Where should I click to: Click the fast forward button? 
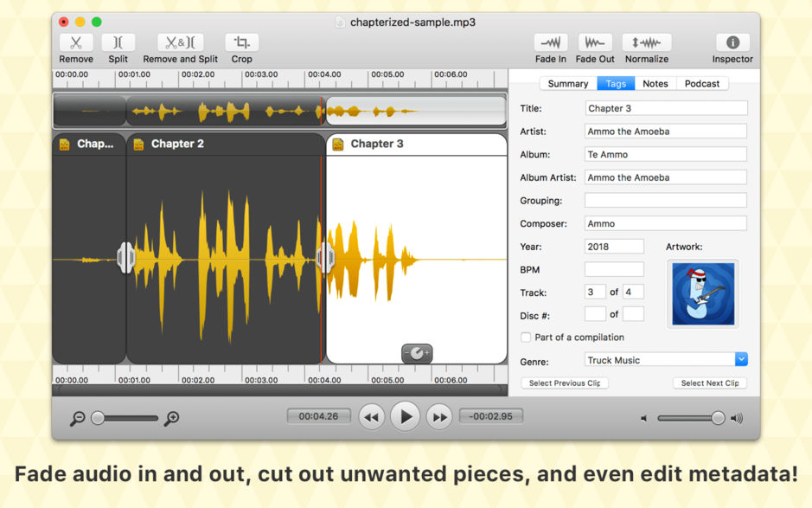pos(439,417)
